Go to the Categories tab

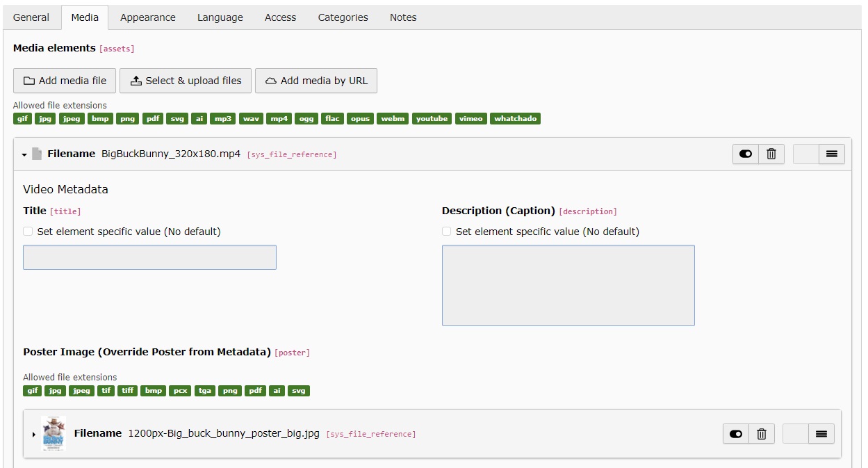(343, 17)
